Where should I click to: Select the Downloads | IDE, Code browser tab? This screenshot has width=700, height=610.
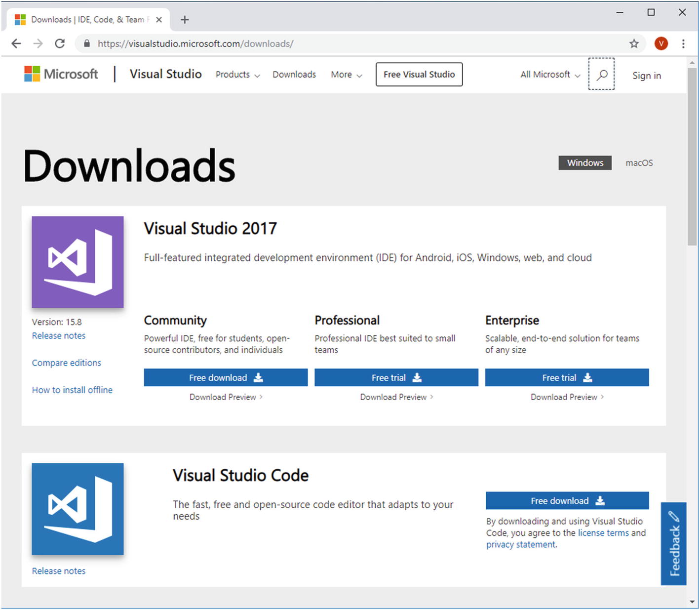[88, 20]
